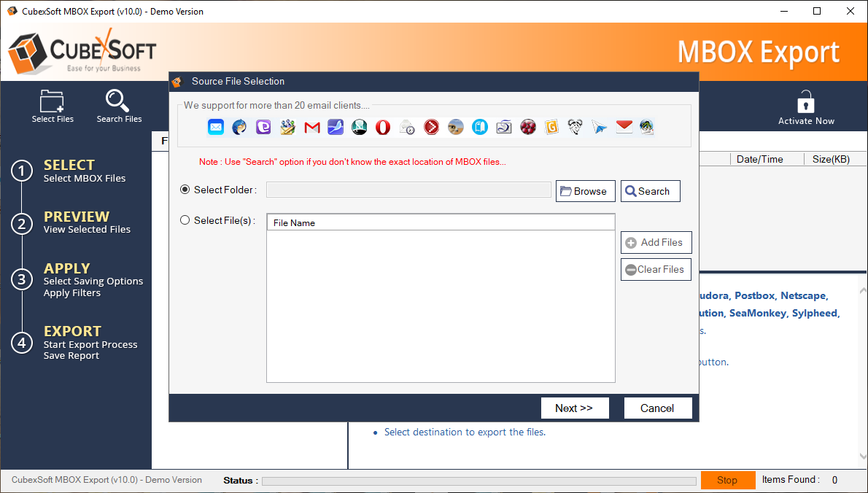Click the red Opera Mail icon
Screen dimensions: 868x493
(x=383, y=128)
